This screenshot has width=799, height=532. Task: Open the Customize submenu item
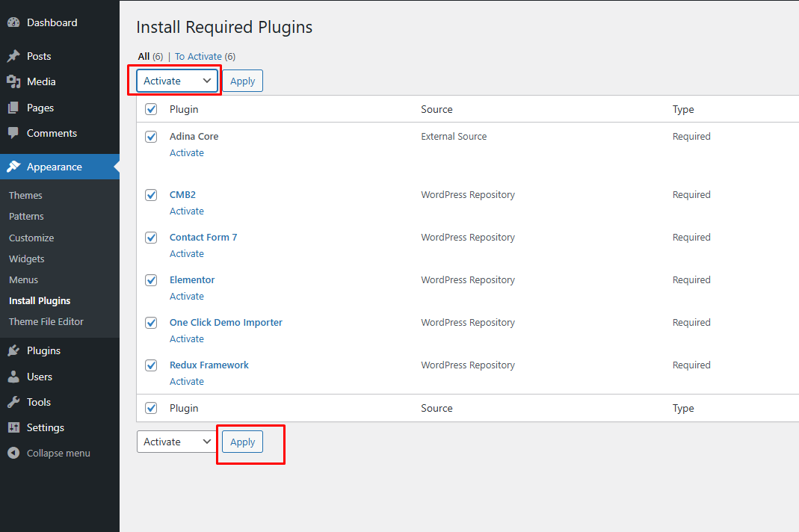coord(31,238)
